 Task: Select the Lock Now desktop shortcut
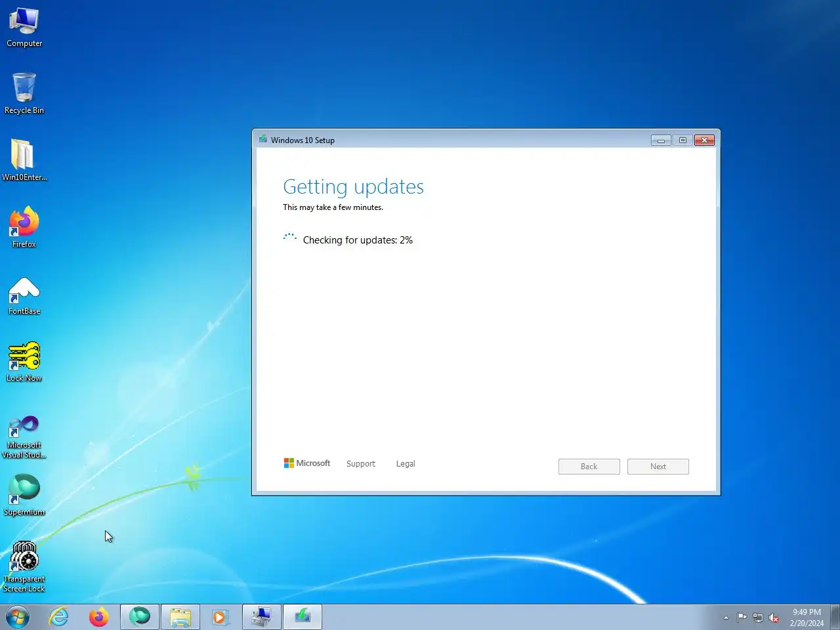24,362
